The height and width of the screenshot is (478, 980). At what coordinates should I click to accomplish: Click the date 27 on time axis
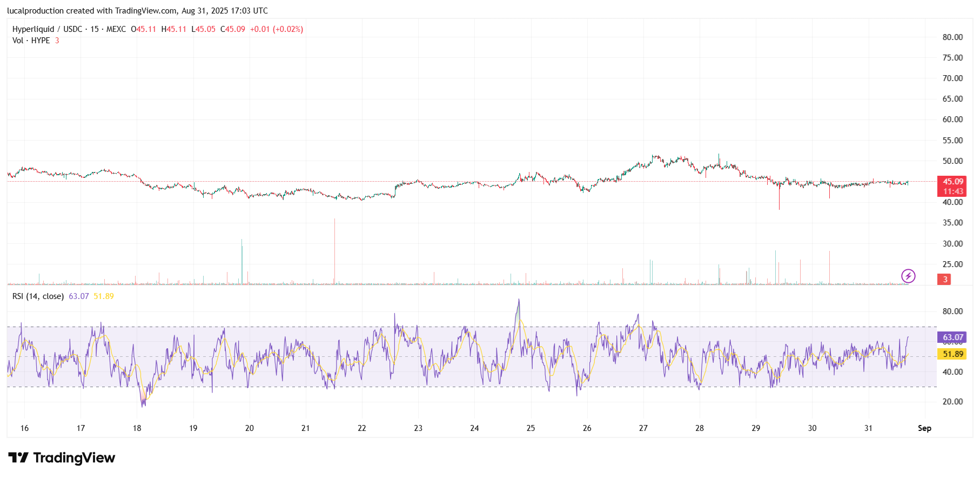pos(643,428)
